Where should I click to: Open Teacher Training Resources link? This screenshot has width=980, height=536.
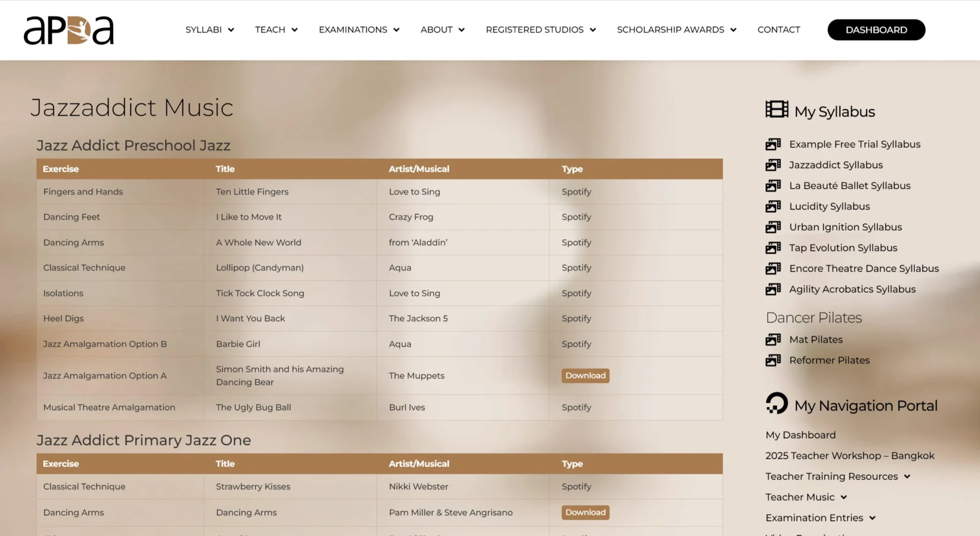coord(831,477)
